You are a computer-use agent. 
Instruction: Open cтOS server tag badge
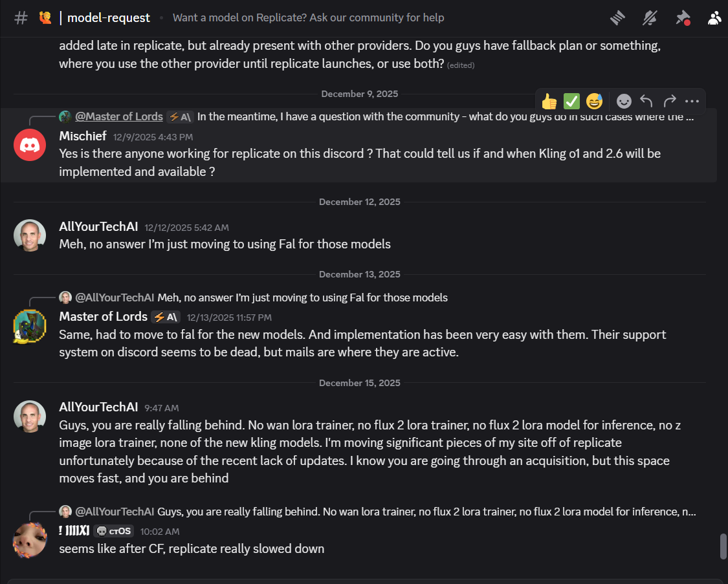pyautogui.click(x=113, y=532)
